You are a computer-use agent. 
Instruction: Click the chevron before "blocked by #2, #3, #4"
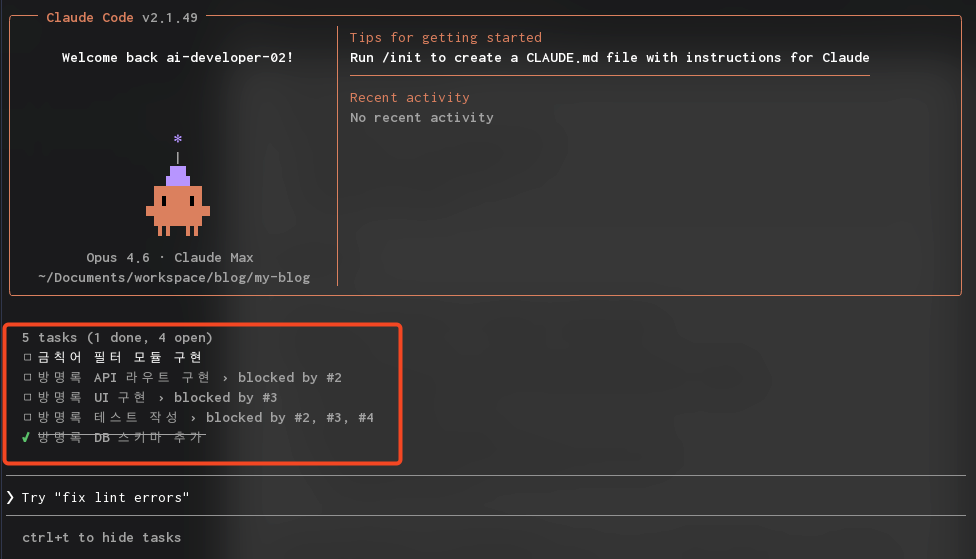click(193, 417)
